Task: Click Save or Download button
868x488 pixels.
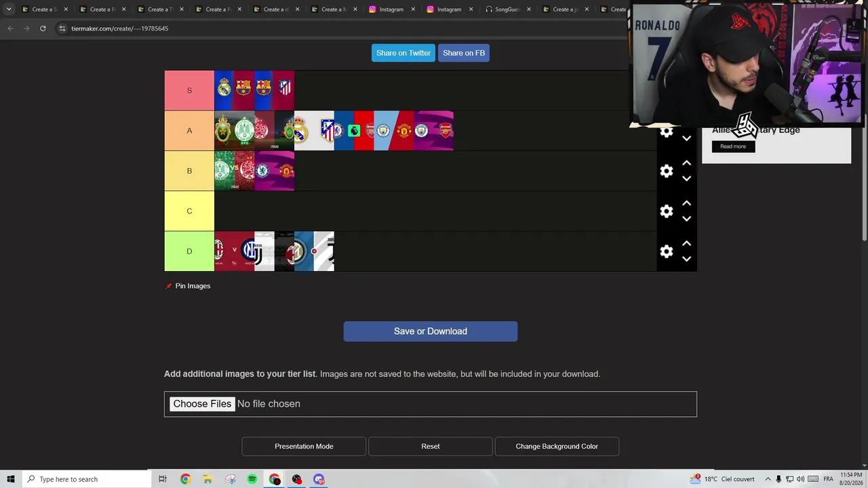Action: (431, 331)
